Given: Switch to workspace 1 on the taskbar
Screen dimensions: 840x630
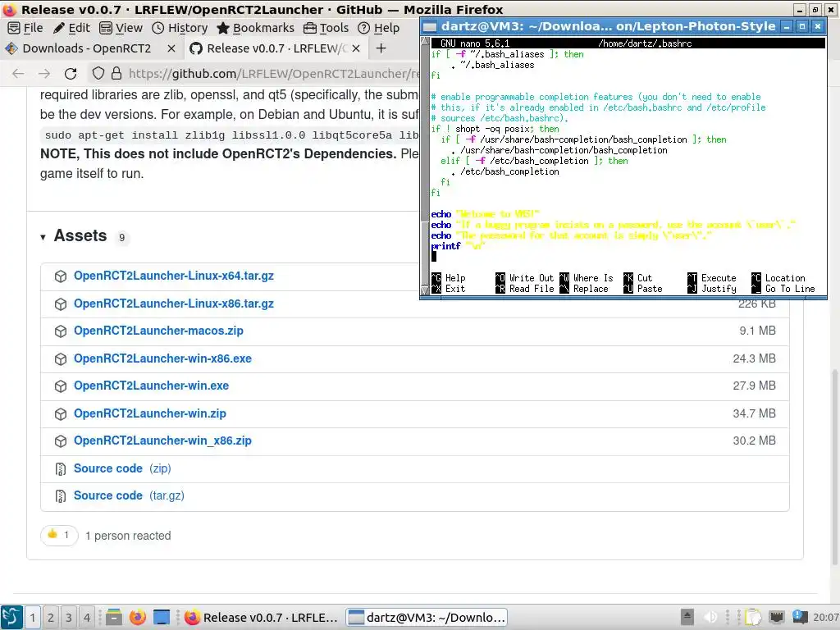Looking at the screenshot, I should click(33, 617).
